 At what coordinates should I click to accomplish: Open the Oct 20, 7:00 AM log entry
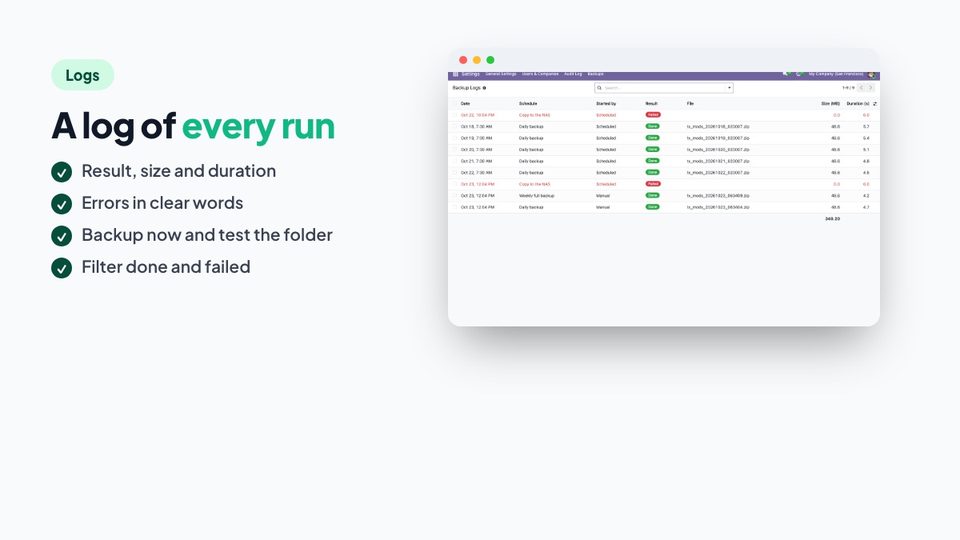tap(664, 149)
